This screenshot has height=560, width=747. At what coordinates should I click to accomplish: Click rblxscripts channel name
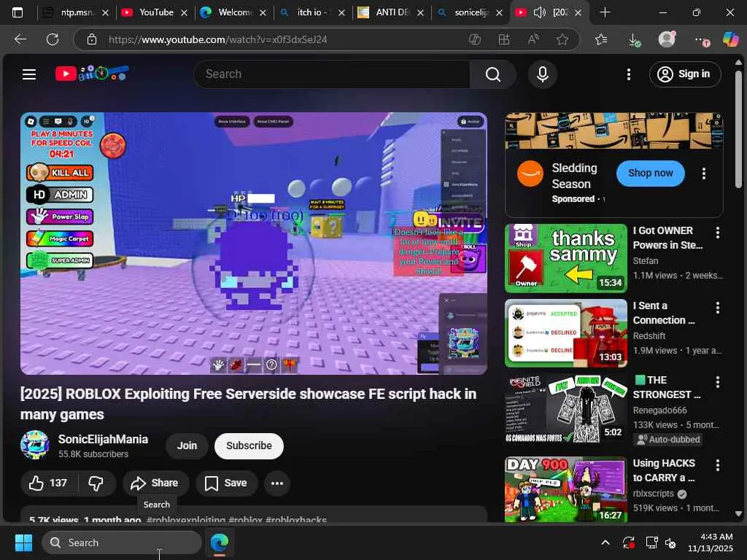653,494
